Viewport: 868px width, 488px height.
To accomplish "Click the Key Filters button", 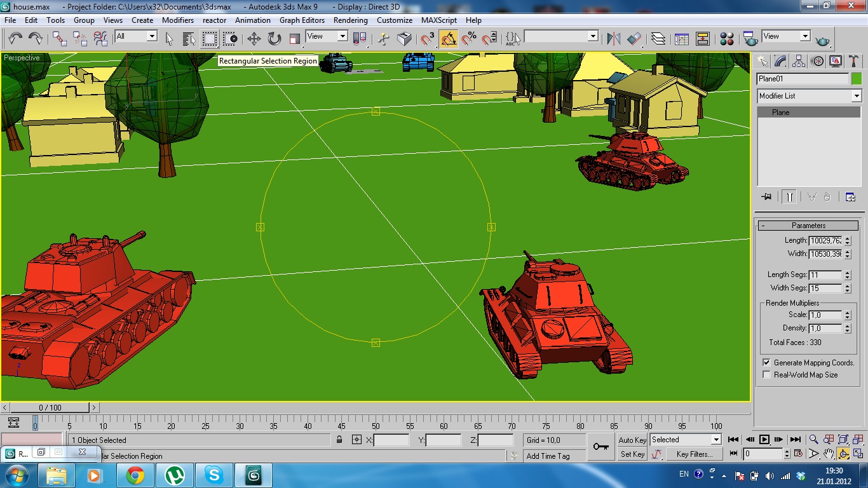I will click(695, 454).
